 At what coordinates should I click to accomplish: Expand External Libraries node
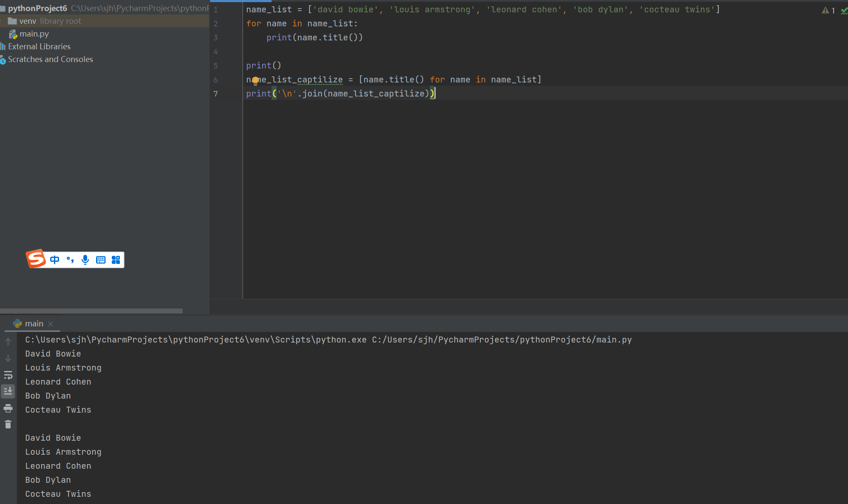(39, 47)
